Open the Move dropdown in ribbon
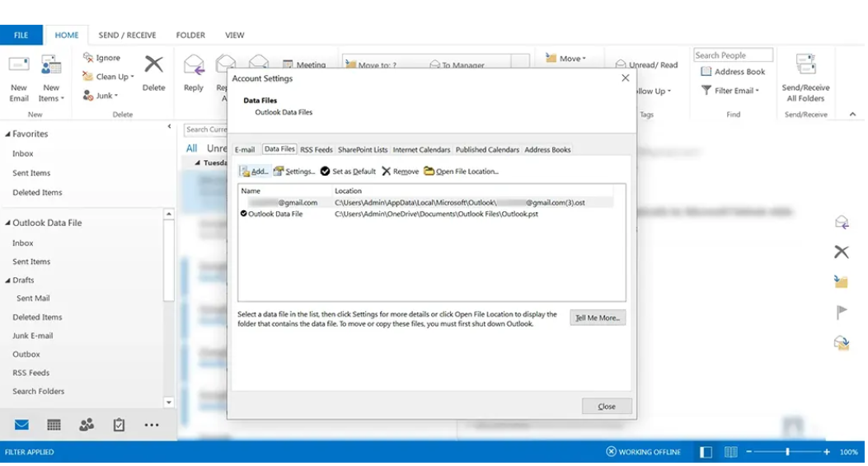868x466 pixels. point(565,59)
